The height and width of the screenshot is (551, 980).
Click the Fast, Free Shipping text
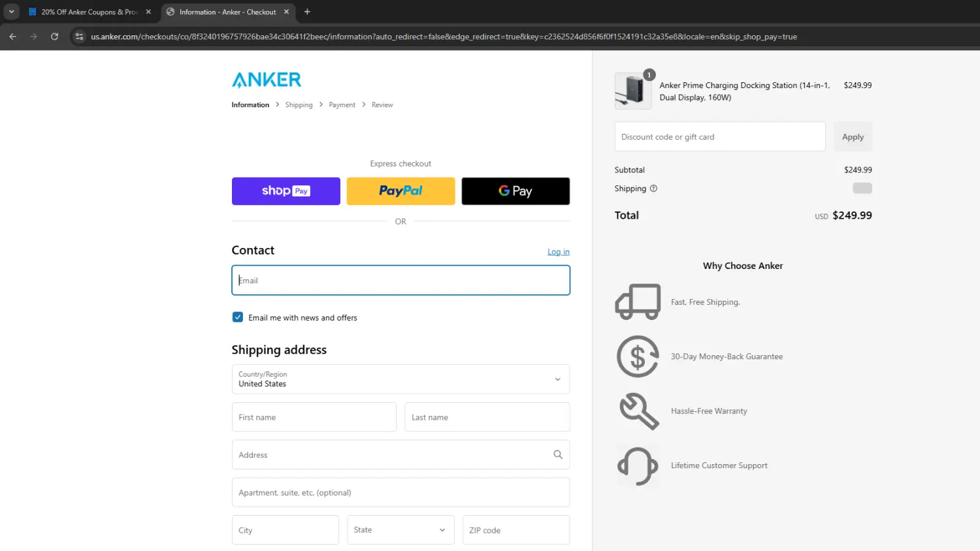(705, 302)
